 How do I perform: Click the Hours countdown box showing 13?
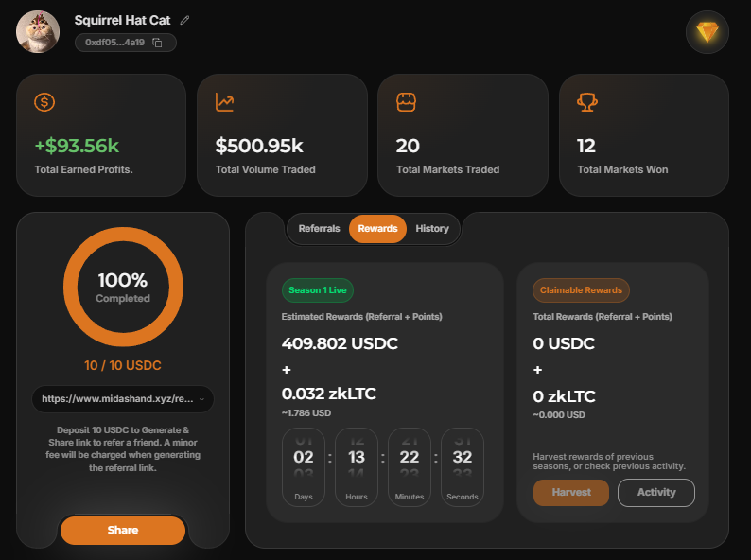click(357, 467)
